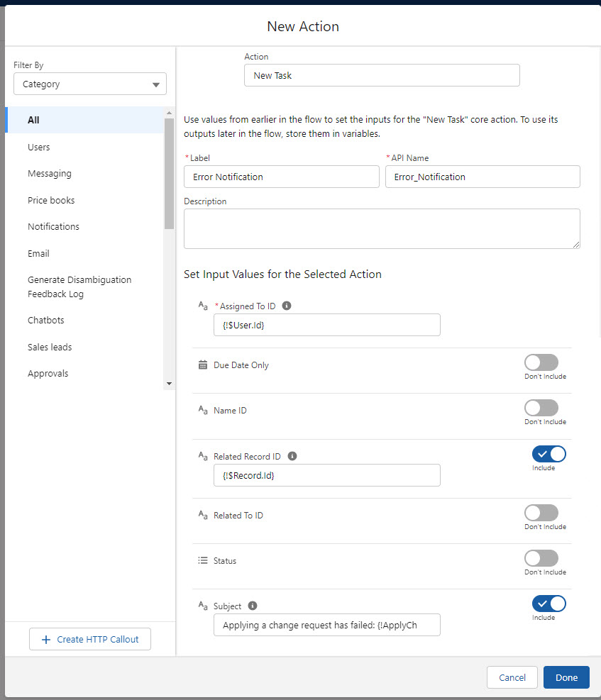Image resolution: width=601 pixels, height=700 pixels.
Task: Open the Action search combobox
Action: 382,75
